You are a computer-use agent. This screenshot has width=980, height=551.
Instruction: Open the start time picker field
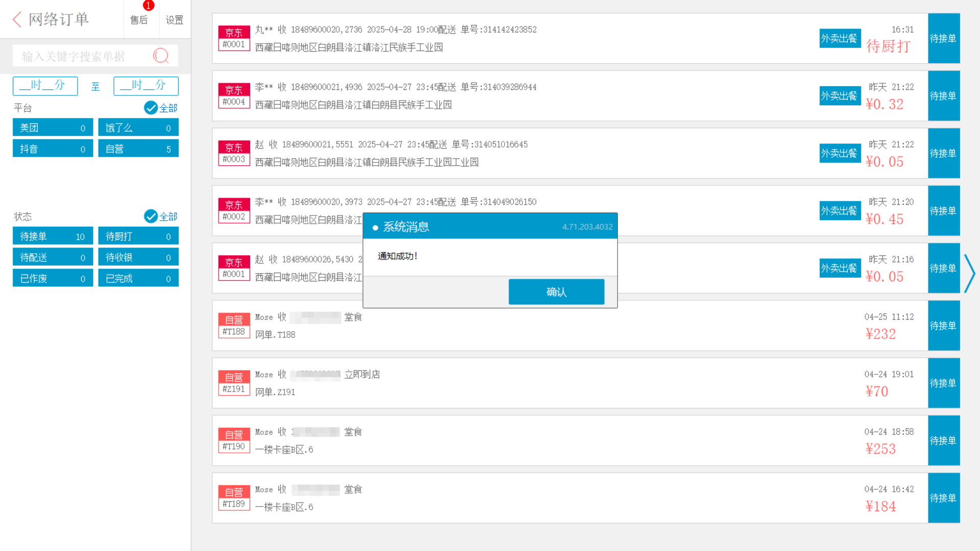(x=45, y=86)
